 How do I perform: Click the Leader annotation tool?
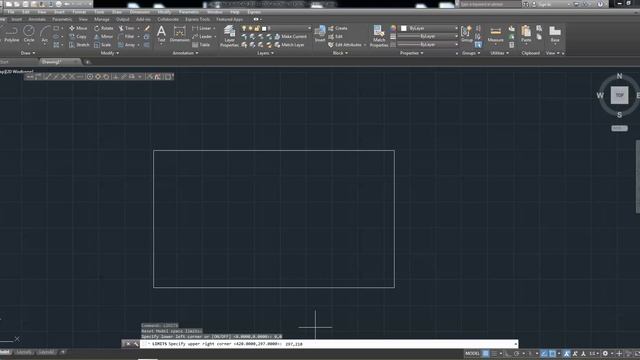coord(202,36)
